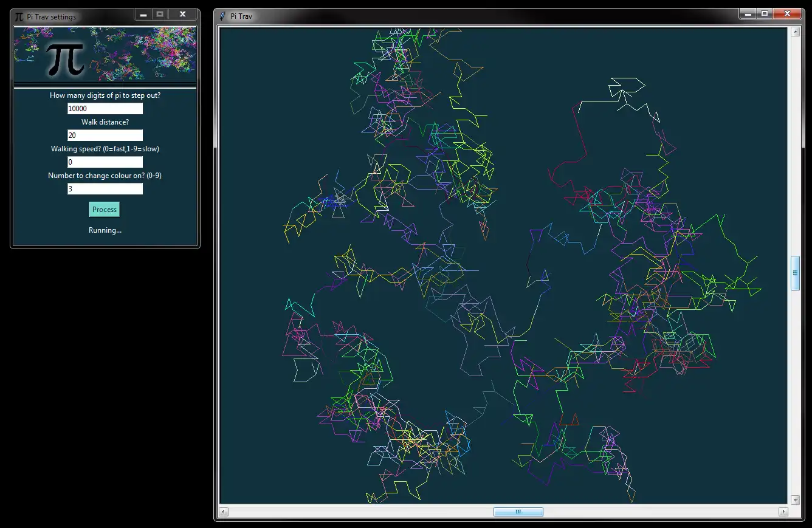The image size is (812, 528).
Task: Click the horizontal scrollbar left arrow
Action: point(224,512)
